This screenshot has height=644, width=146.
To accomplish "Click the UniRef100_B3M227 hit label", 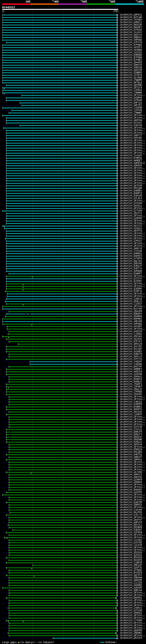I will pos(131,266).
